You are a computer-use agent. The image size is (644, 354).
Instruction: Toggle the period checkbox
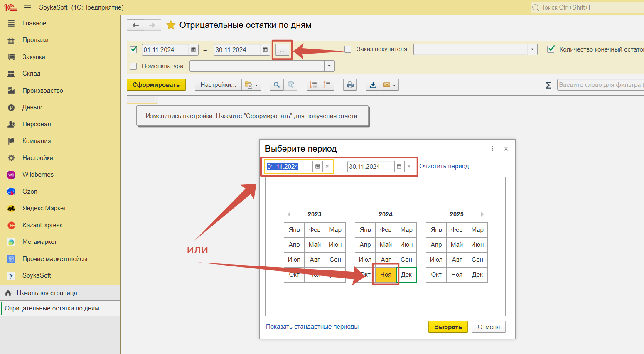tap(133, 49)
